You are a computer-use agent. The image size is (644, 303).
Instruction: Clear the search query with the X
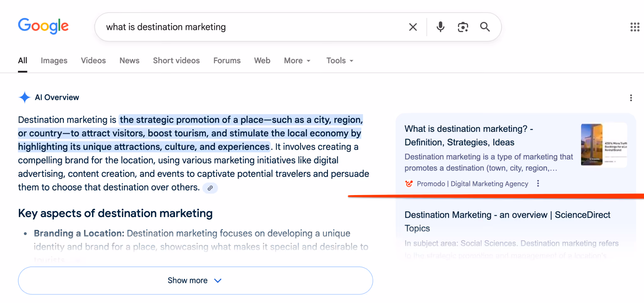(413, 27)
